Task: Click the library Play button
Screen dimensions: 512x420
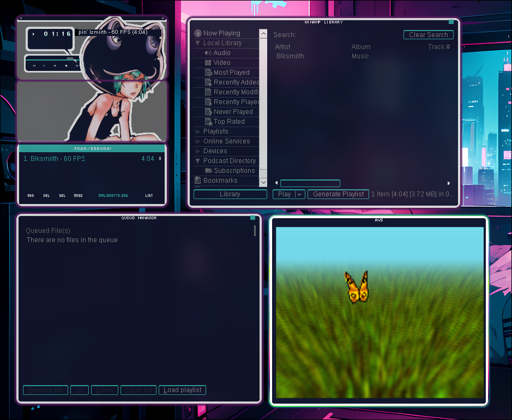Action: pyautogui.click(x=284, y=194)
